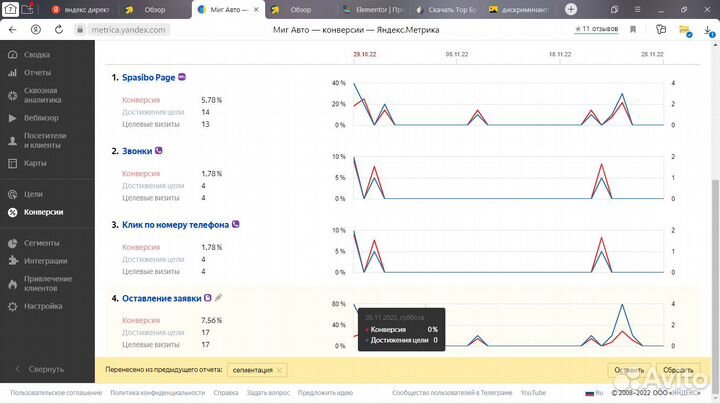Open Цели in sidebar
This screenshot has height=404, width=720.
tap(33, 194)
